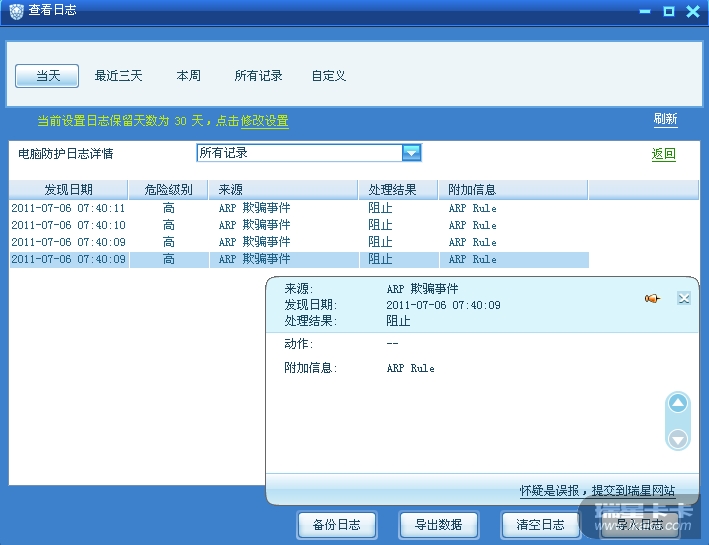709x545 pixels.
Task: Click the pin icon in detail popup
Action: [651, 298]
